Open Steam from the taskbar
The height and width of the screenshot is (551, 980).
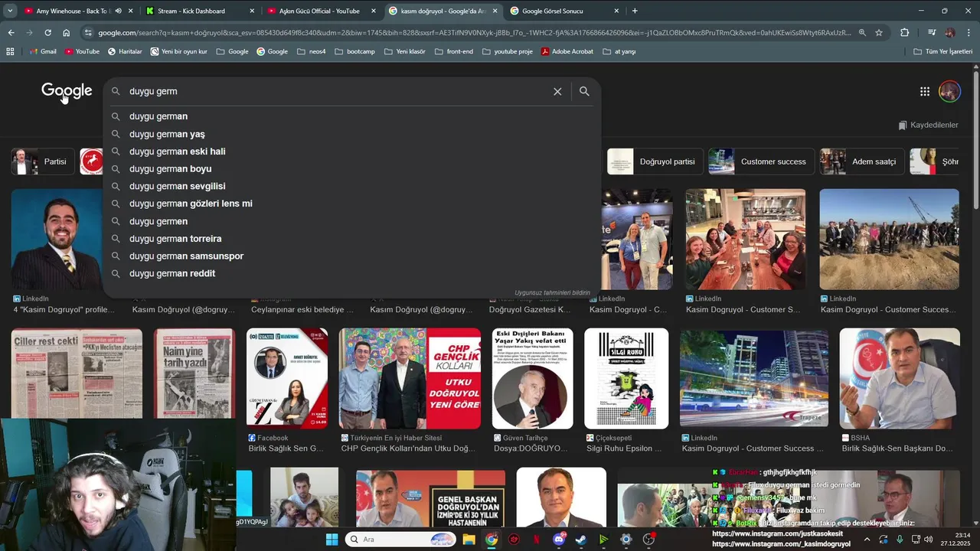581,540
